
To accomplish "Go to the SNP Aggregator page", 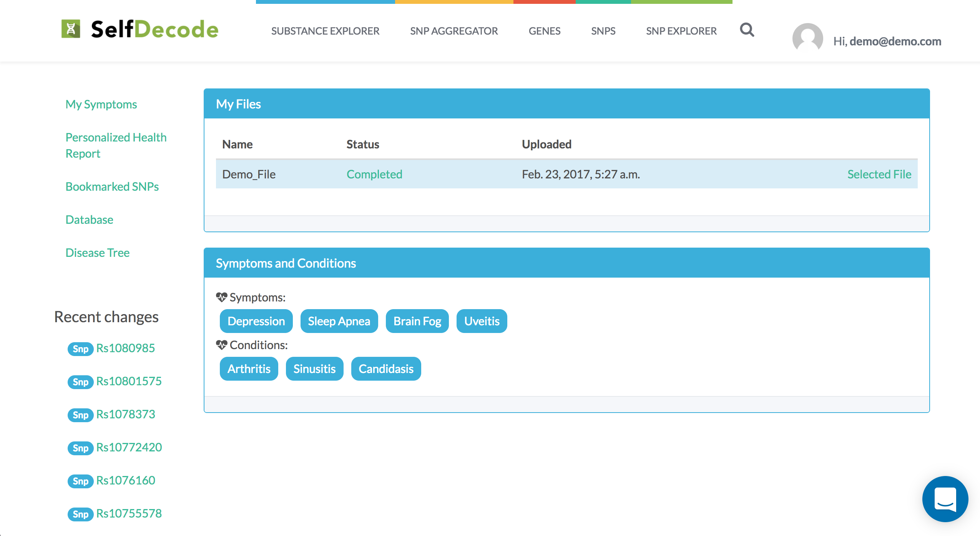I will pos(454,31).
